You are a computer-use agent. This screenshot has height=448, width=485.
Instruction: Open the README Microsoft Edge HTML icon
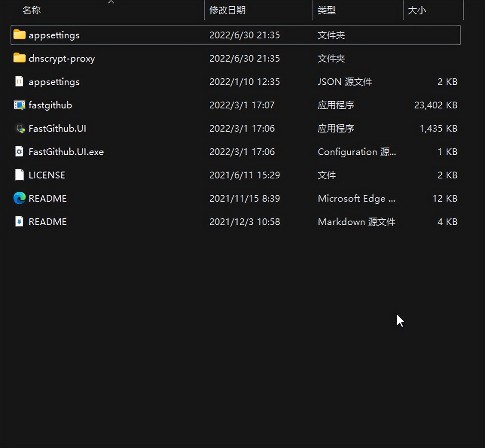point(18,198)
